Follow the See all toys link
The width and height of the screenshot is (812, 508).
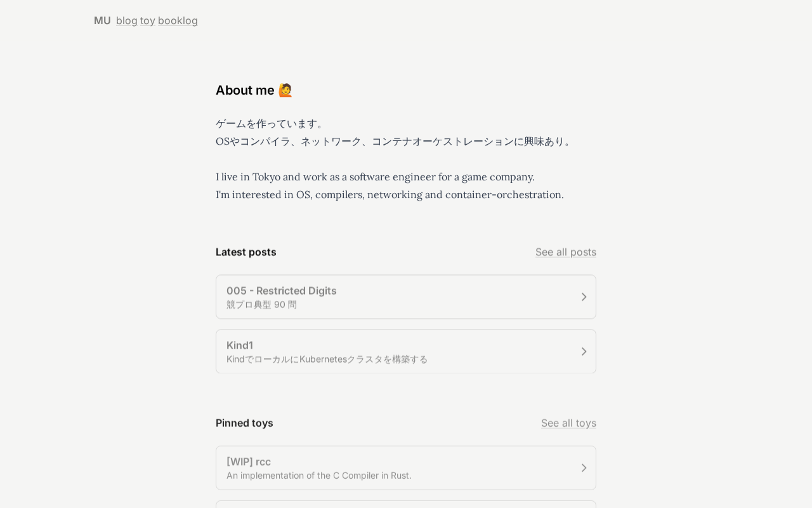[568, 423]
